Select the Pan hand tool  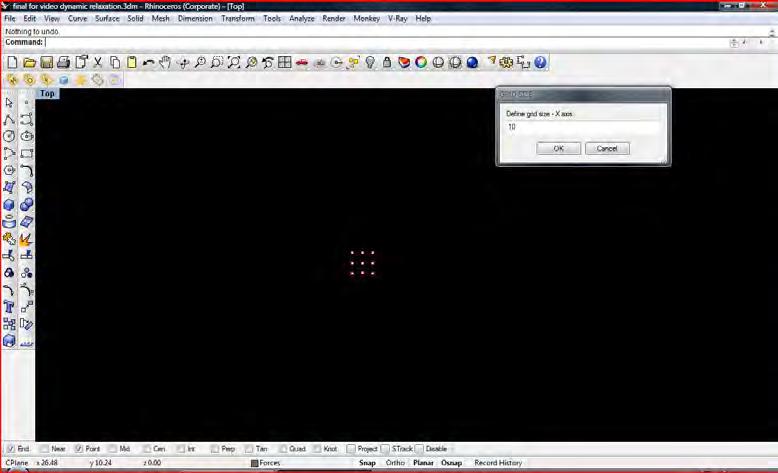tap(165, 63)
